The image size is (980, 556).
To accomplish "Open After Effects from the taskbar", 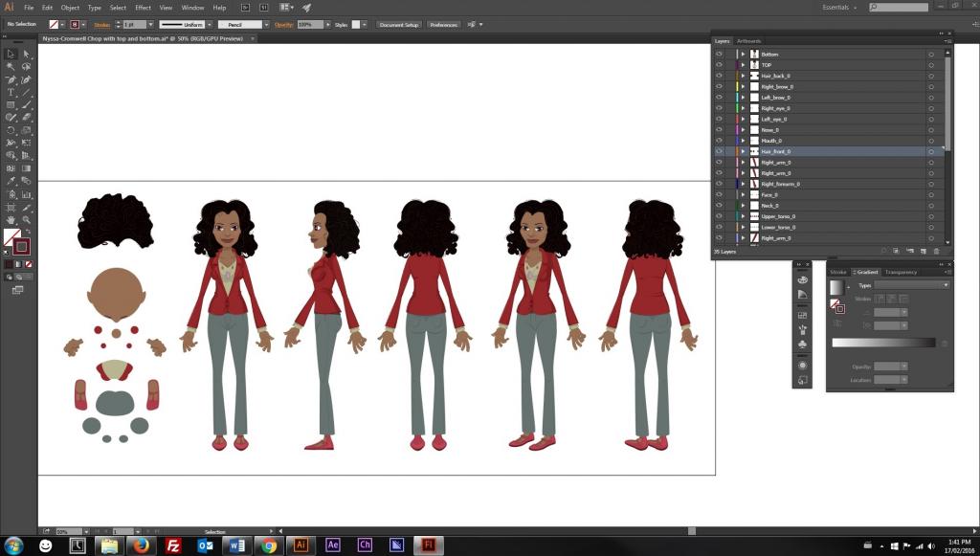I will coord(332,545).
